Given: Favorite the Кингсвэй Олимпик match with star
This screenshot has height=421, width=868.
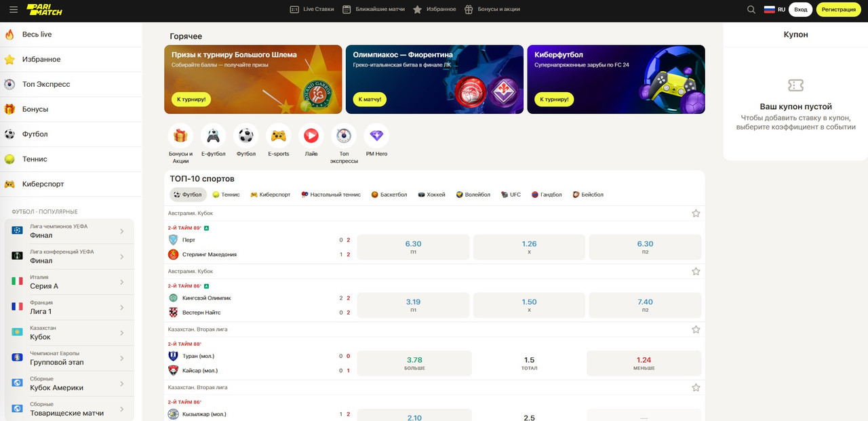Looking at the screenshot, I should 696,271.
